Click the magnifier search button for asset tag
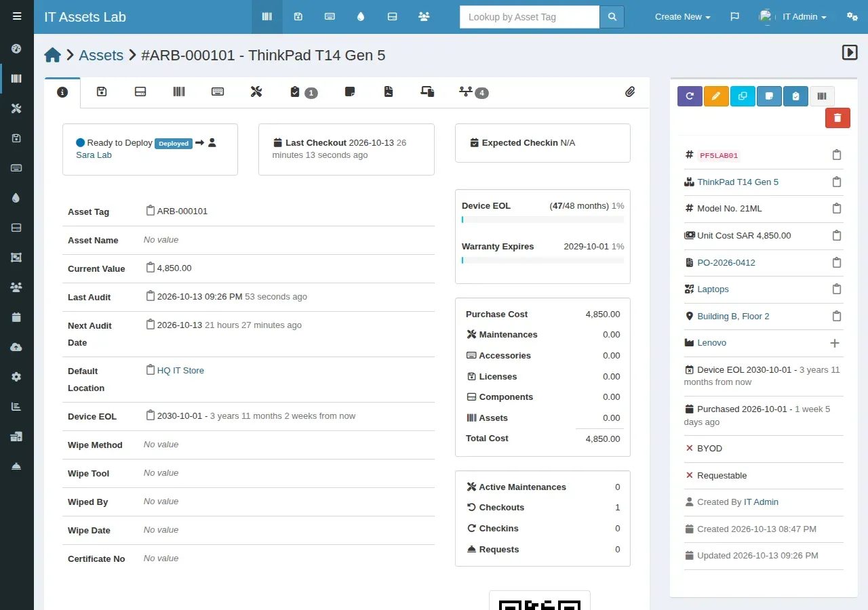This screenshot has height=610, width=868. click(x=612, y=17)
